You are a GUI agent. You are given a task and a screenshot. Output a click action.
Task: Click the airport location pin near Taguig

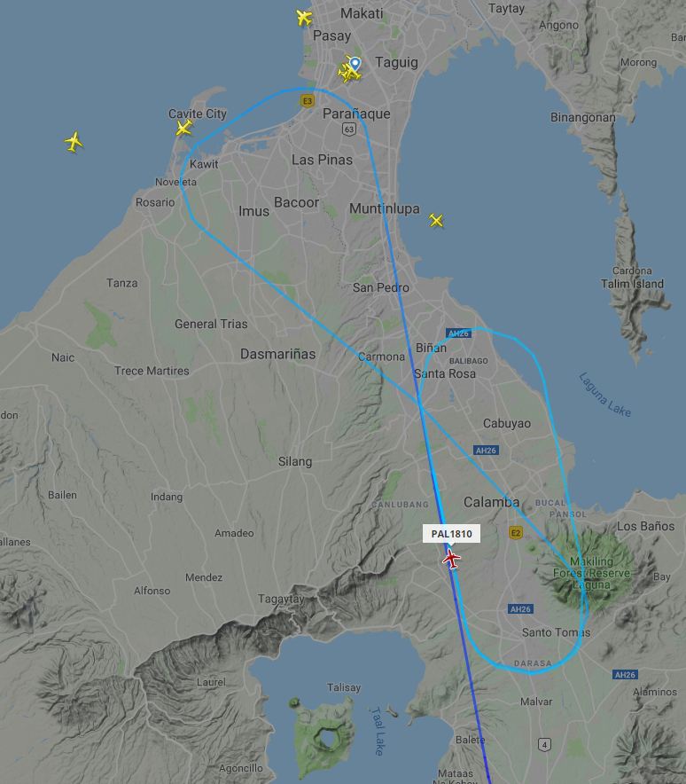point(355,64)
